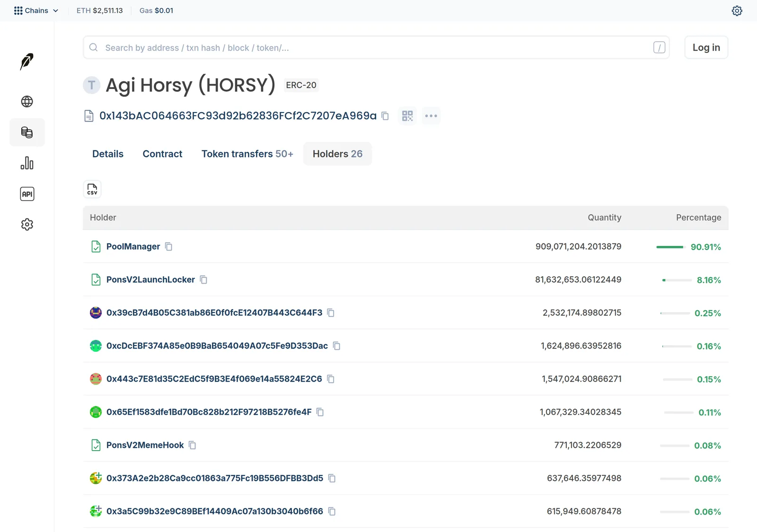Click the 8.16% percentage bar
The width and height of the screenshot is (757, 532).
(x=677, y=280)
